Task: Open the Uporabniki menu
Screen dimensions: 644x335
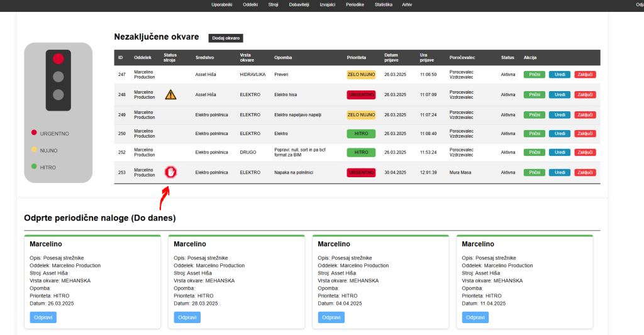Action: 222,4
